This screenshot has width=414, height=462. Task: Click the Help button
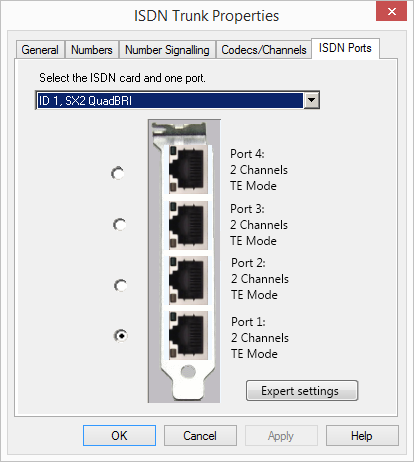click(362, 435)
